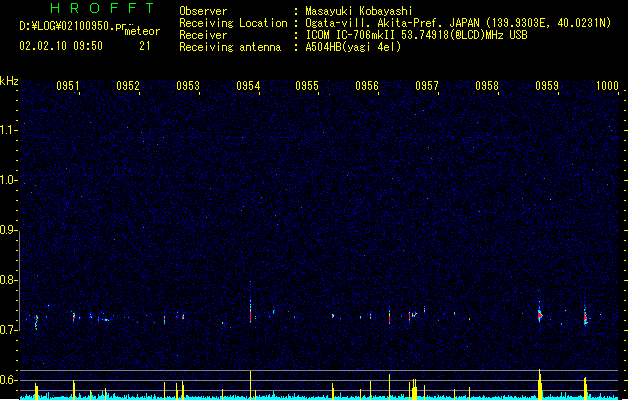
Task: Click the Receiving Location label
Action: 233,23
